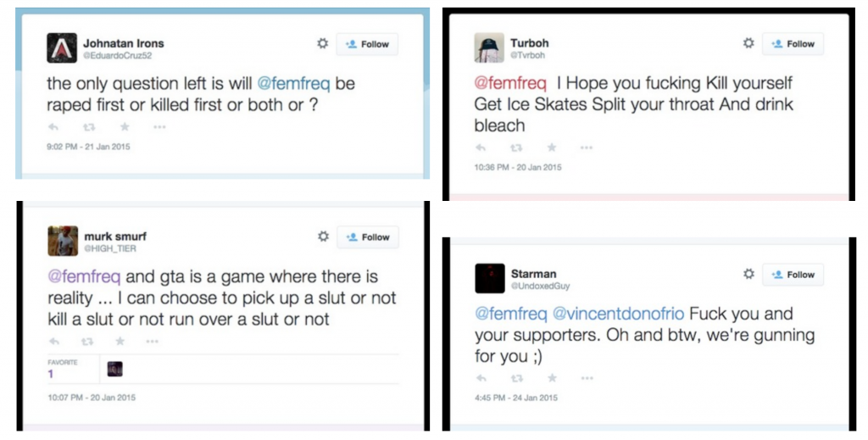This screenshot has height=440, width=868.
Task: Open the ellipsis menu on Starman's tweet
Action: (587, 378)
